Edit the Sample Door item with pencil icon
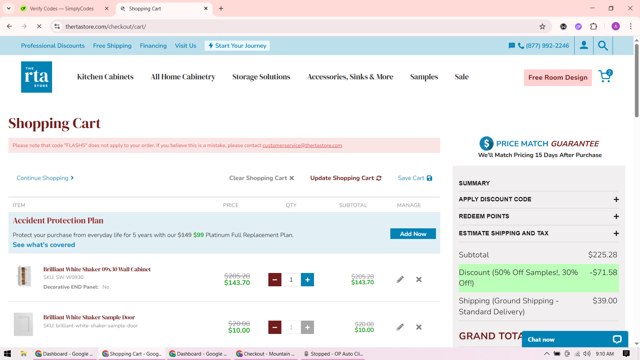The image size is (640, 360). coord(400,327)
